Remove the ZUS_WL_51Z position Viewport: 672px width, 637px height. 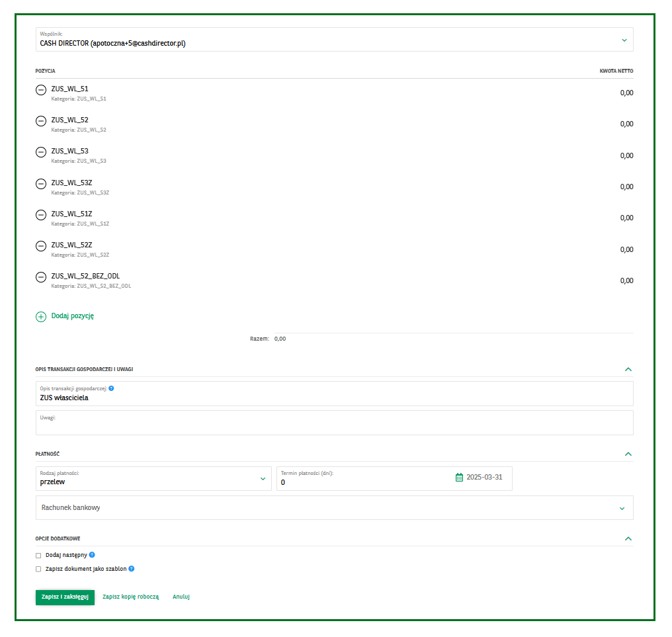[41, 215]
